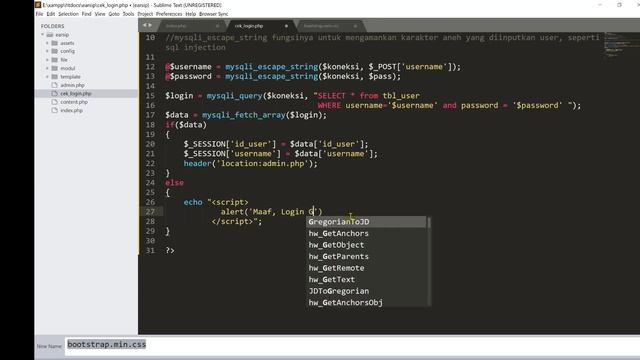Screen dimensions: 640x360
Task: Choose hw_GetAnchorsObj autocomplete suggestion
Action: pos(366,302)
